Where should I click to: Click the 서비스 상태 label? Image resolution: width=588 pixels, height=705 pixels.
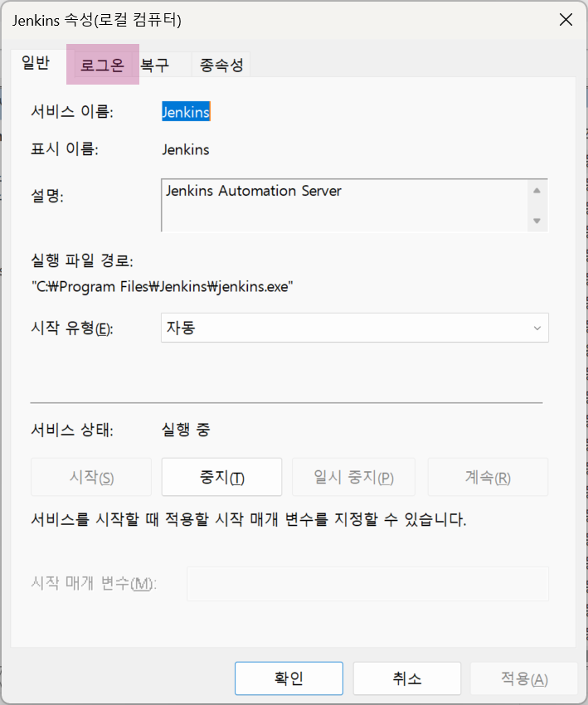pos(72,430)
